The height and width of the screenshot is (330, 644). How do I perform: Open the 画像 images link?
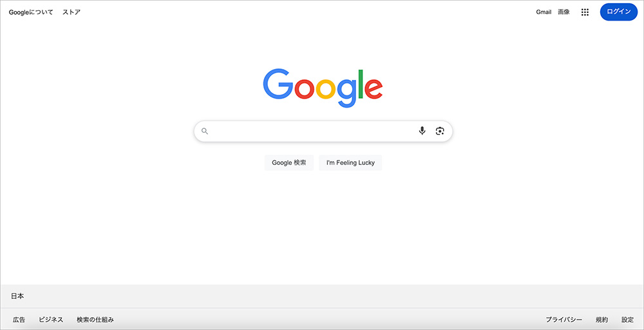pyautogui.click(x=563, y=12)
